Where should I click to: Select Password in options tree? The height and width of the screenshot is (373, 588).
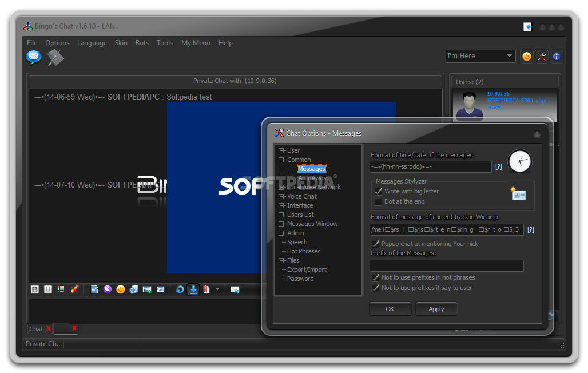tap(300, 279)
